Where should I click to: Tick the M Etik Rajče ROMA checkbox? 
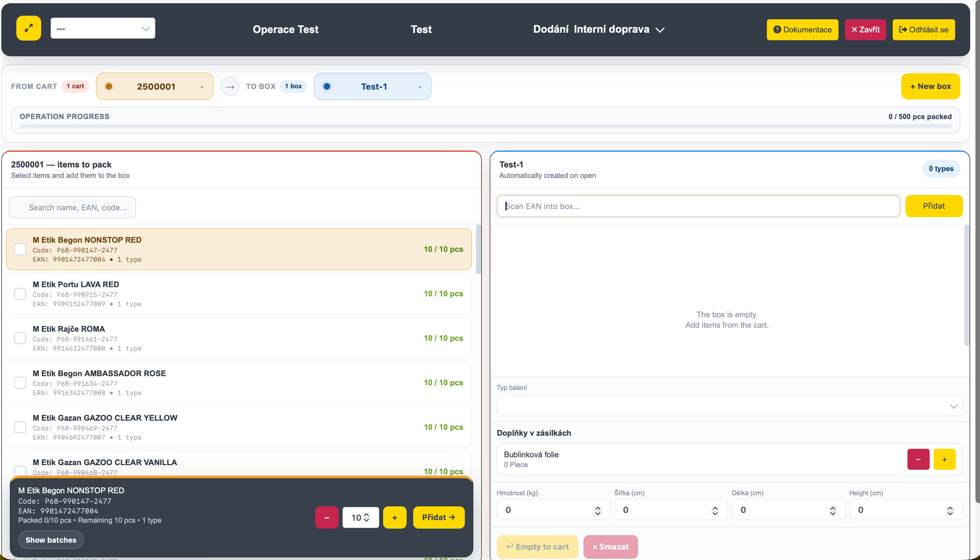(20, 339)
